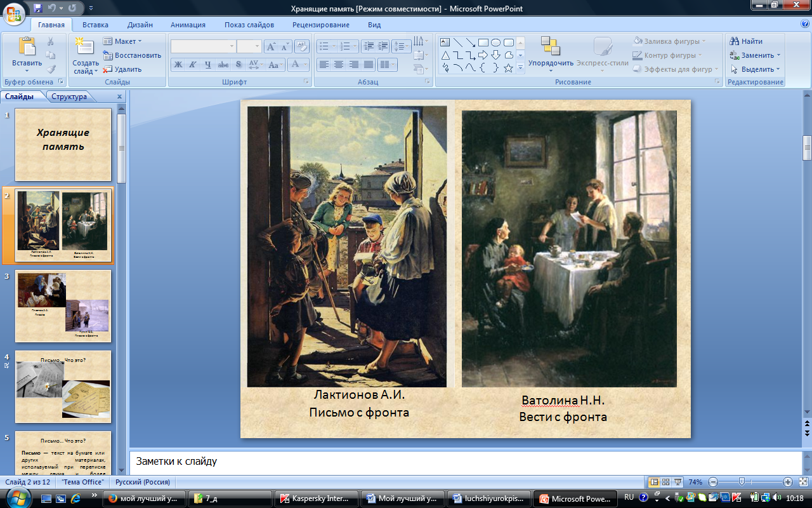Open the Kaspersky Internet Security taskbar button
This screenshot has width=812, height=508.
[x=316, y=498]
